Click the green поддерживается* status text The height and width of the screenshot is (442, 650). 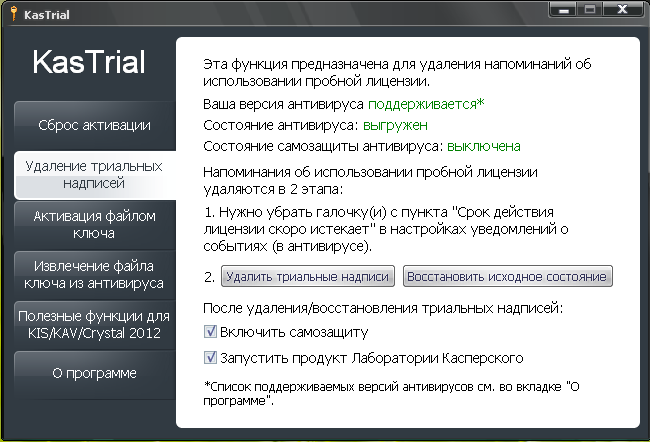click(x=426, y=104)
